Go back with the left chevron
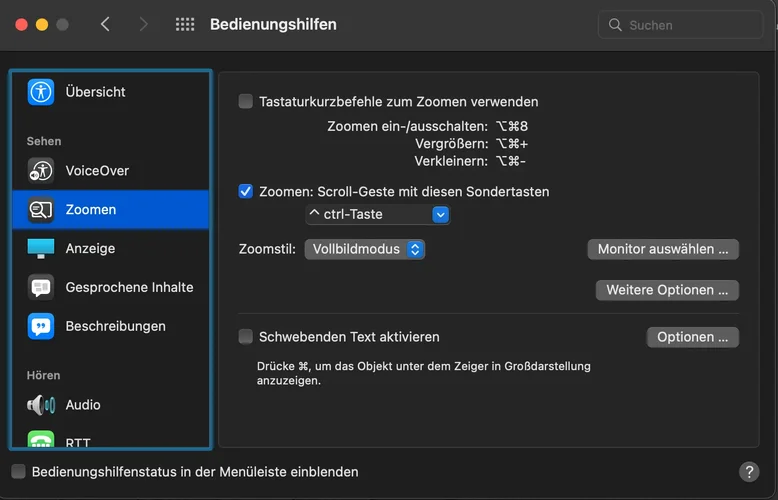Screen dimensions: 778x500 (x=106, y=25)
